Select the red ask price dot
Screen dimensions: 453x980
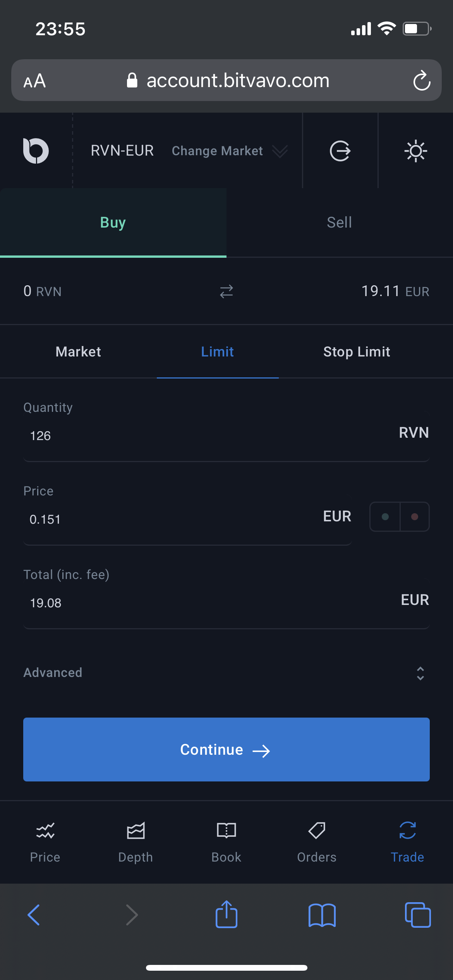click(x=415, y=517)
